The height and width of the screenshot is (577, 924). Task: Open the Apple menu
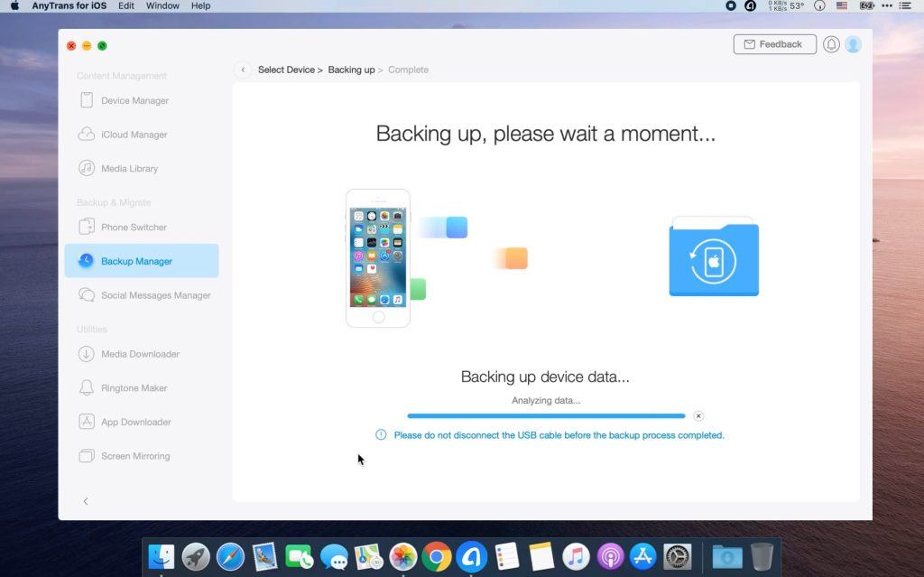pos(14,6)
